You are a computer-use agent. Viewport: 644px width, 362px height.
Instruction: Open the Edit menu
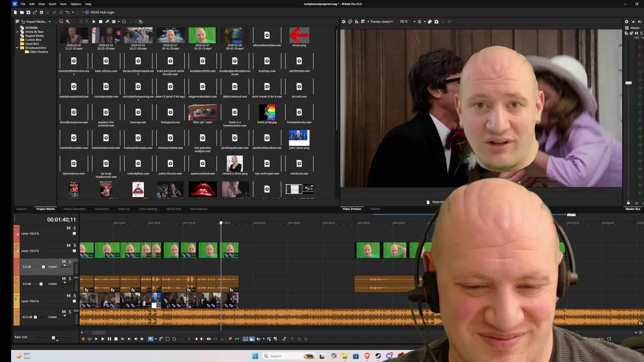[32, 4]
